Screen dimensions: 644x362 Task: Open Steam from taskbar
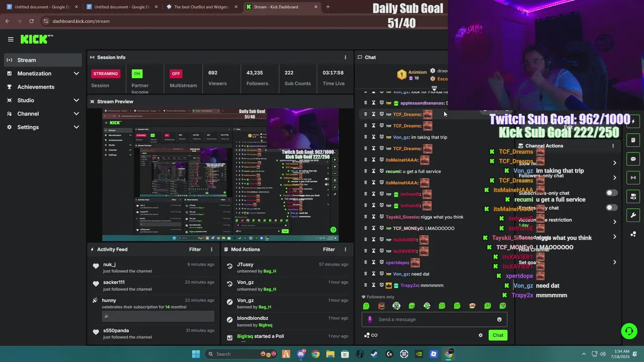point(374,354)
